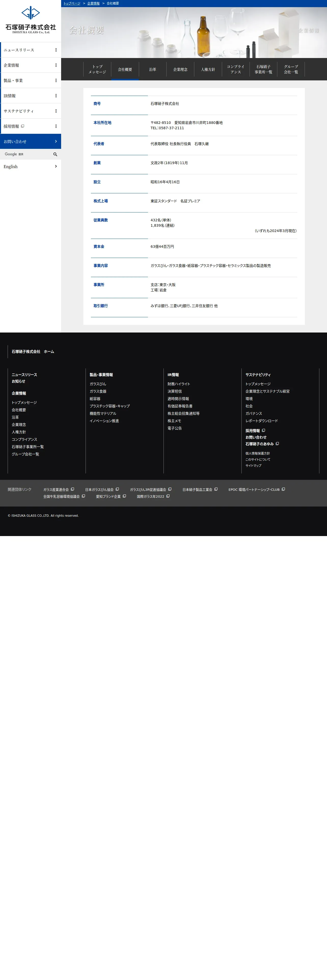This screenshot has width=327, height=980.
Task: Select the 石塚硝子事業所一覧 tab
Action: pos(263,69)
